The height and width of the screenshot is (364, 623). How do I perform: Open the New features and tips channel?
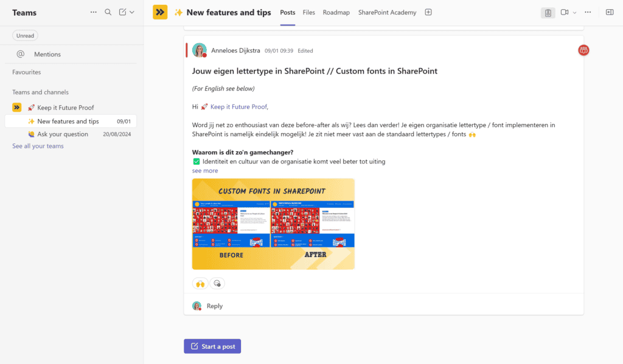71,122
